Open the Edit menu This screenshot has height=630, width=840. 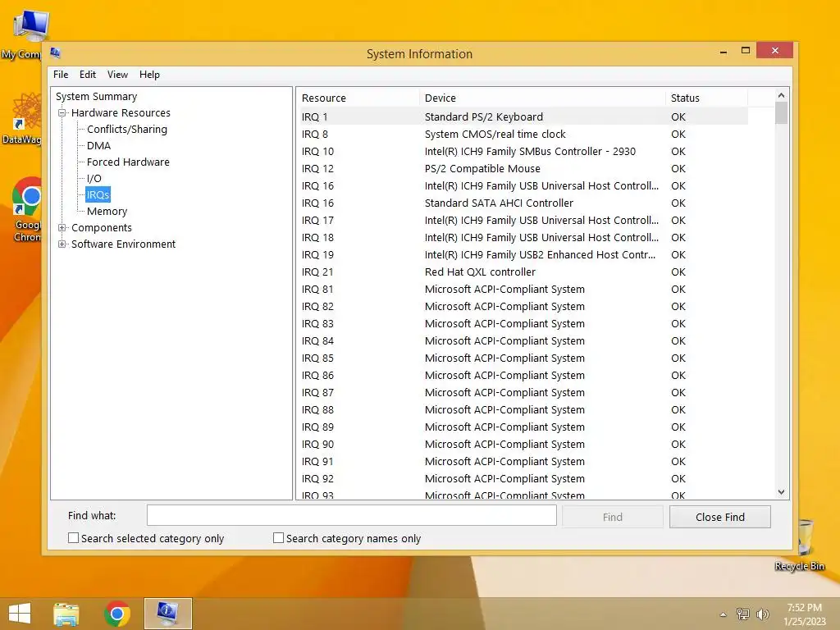(88, 75)
